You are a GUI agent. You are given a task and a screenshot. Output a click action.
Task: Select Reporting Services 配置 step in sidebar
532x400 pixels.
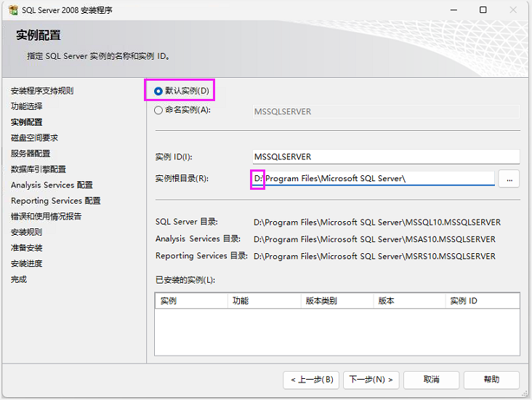[x=56, y=201]
